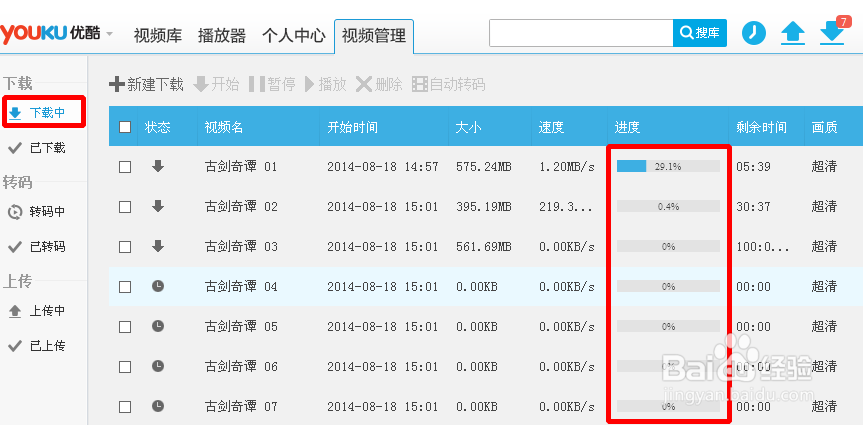Open the 视频库 tab
This screenshot has height=425, width=863.
[x=158, y=35]
